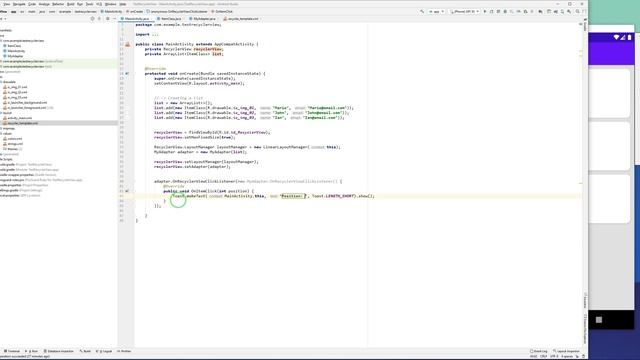Open the Build menu
The image size is (640, 360).
point(71,4)
